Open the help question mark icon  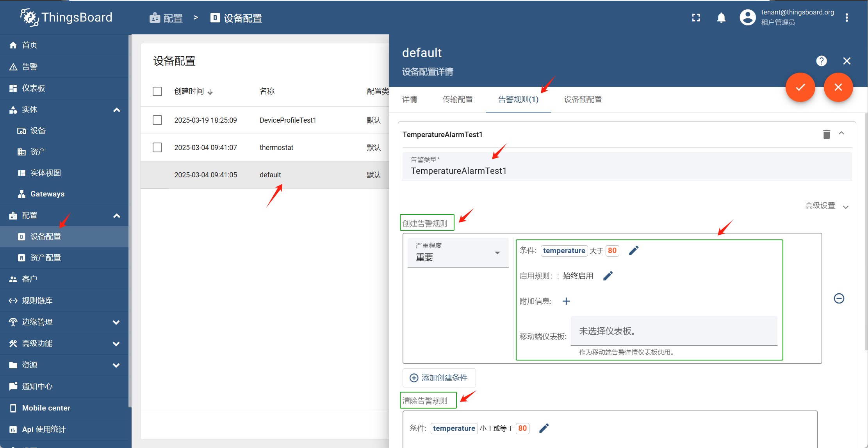coord(821,61)
